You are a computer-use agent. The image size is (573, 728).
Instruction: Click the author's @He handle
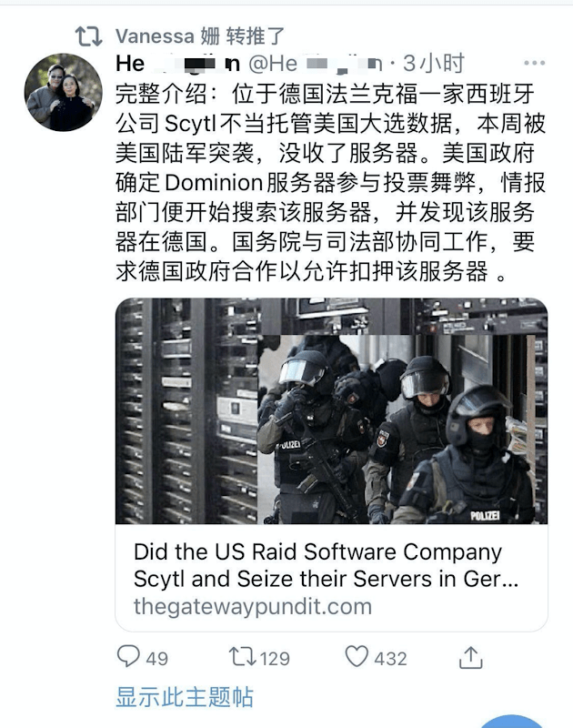316,64
